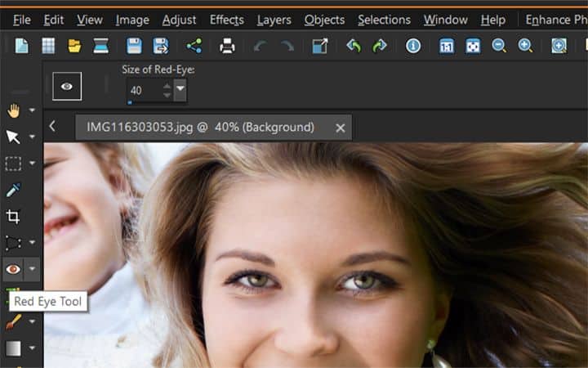Expand the Flood Fill tool flyout arrow
This screenshot has height=368, width=588.
[x=32, y=348]
